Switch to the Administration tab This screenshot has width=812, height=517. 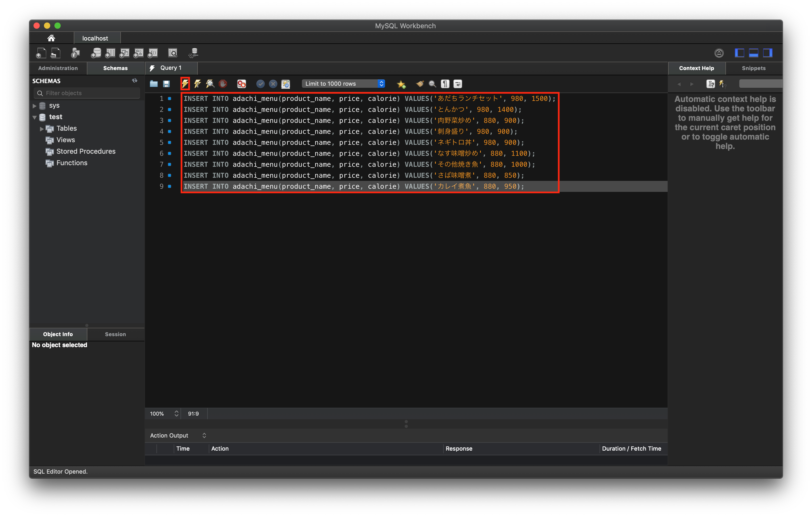pyautogui.click(x=58, y=68)
